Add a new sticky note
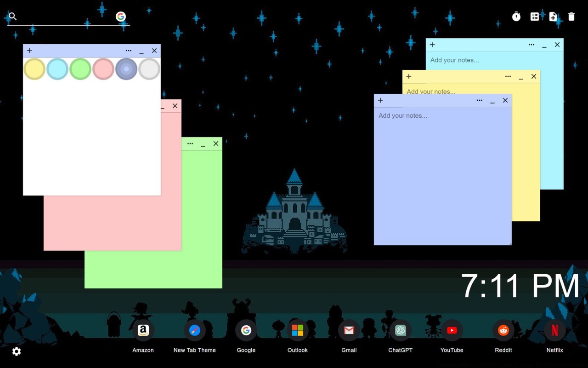 [x=553, y=17]
